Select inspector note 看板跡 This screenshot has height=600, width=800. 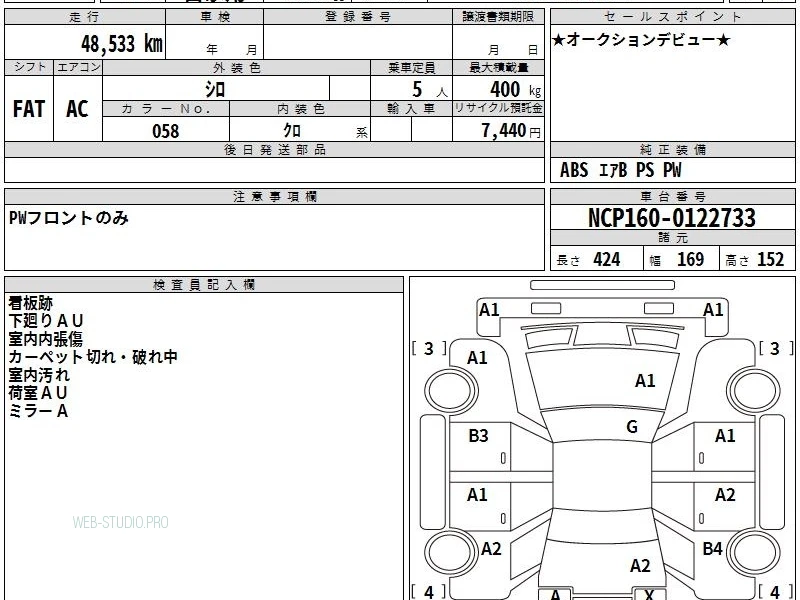coord(31,303)
